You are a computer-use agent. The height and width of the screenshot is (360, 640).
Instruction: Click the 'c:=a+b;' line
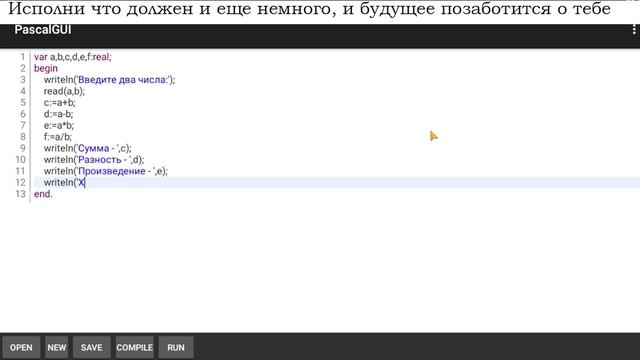60,102
